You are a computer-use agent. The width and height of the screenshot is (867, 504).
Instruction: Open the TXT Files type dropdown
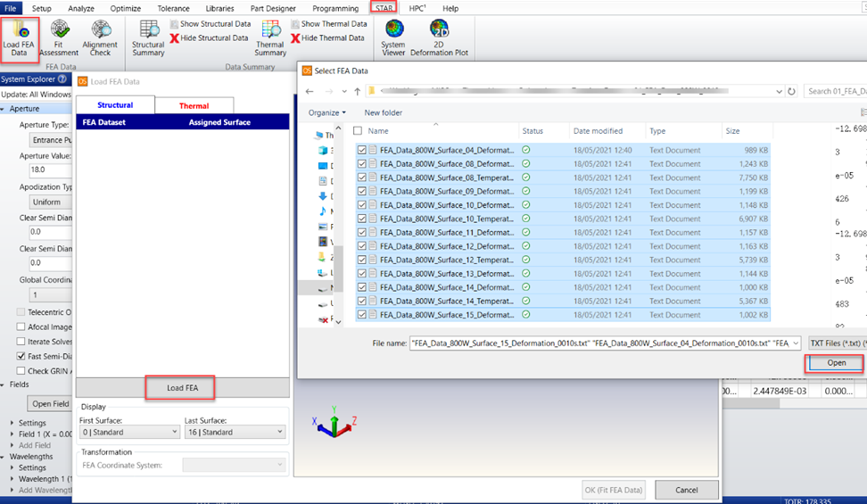click(x=835, y=343)
